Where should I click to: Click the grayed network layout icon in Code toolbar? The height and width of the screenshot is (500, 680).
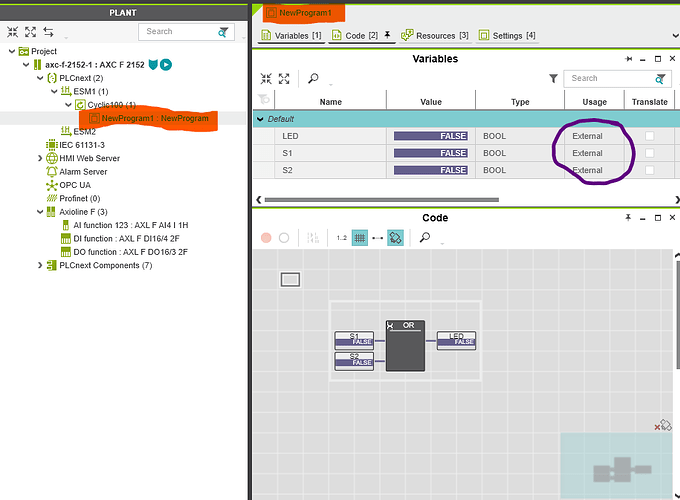pyautogui.click(x=313, y=238)
